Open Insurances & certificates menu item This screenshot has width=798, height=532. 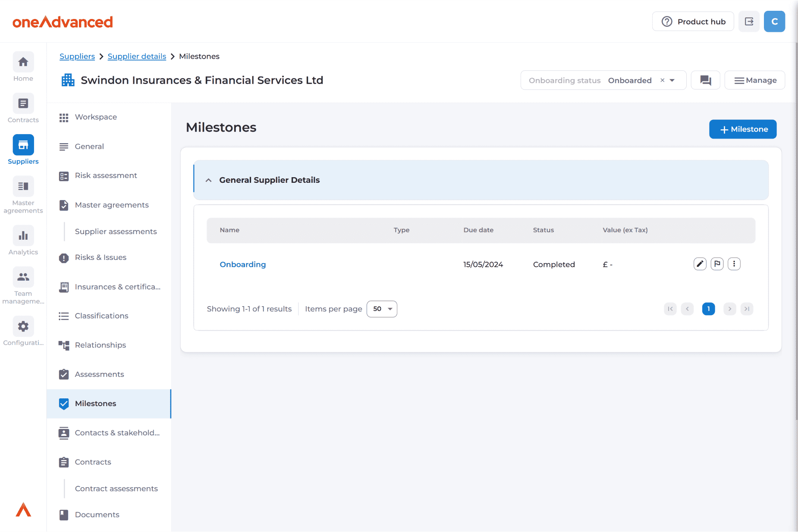(x=117, y=287)
